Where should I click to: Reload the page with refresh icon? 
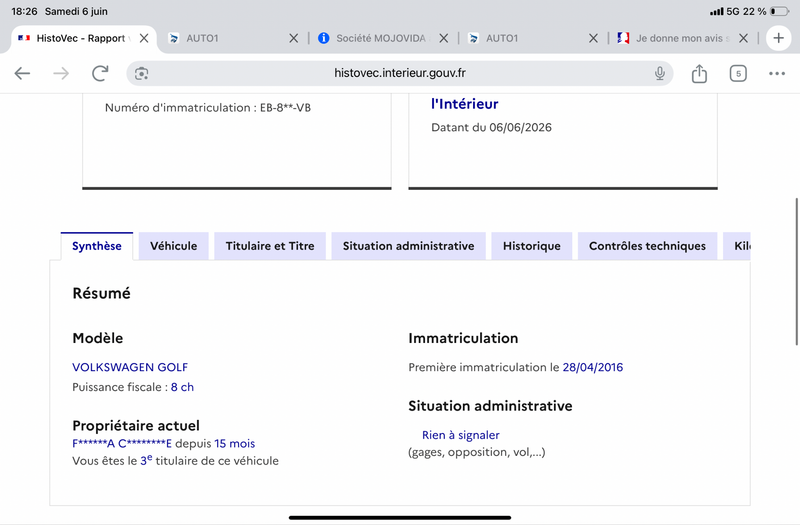(x=101, y=73)
